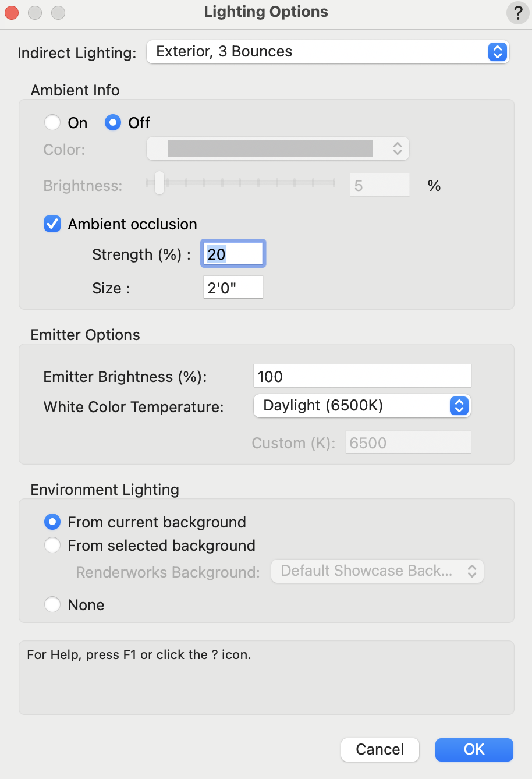
Task: Click the occlusion Size field
Action: pyautogui.click(x=233, y=288)
